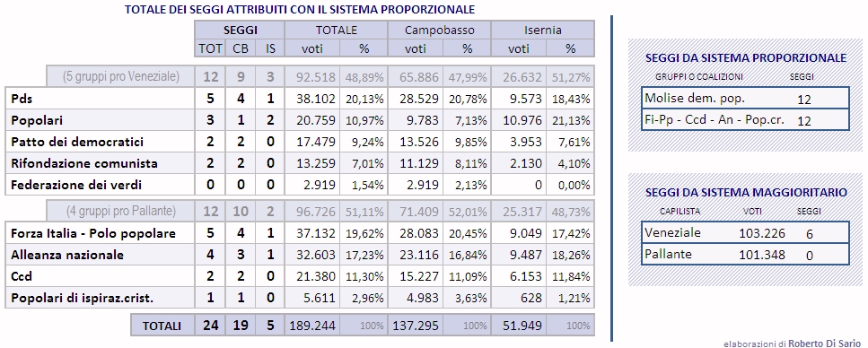Click the Alleanza nazionale row label
Image resolution: width=868 pixels, height=348 pixels.
coord(67,255)
